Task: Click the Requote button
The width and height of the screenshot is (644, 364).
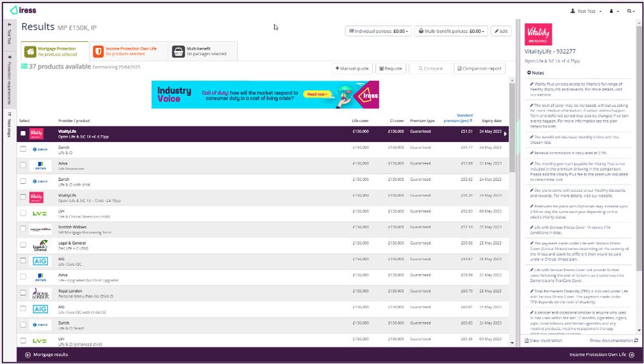Action: coord(390,68)
